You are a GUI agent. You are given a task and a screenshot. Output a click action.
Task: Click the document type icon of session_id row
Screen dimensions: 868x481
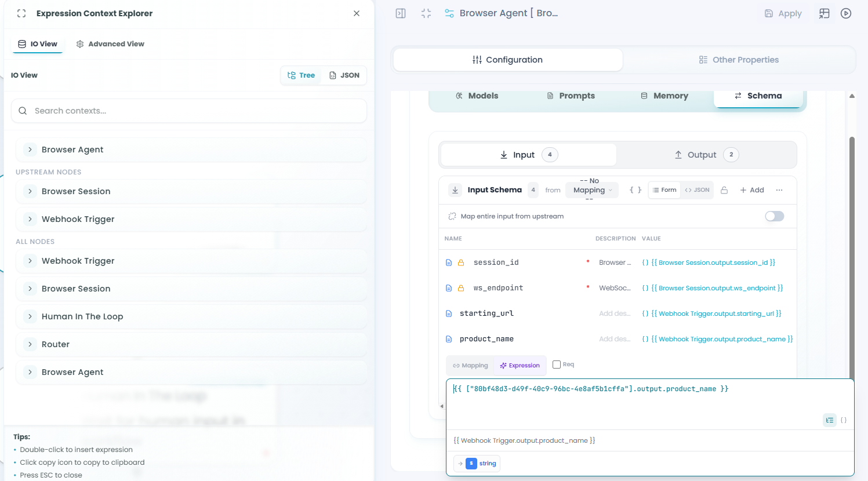click(448, 263)
